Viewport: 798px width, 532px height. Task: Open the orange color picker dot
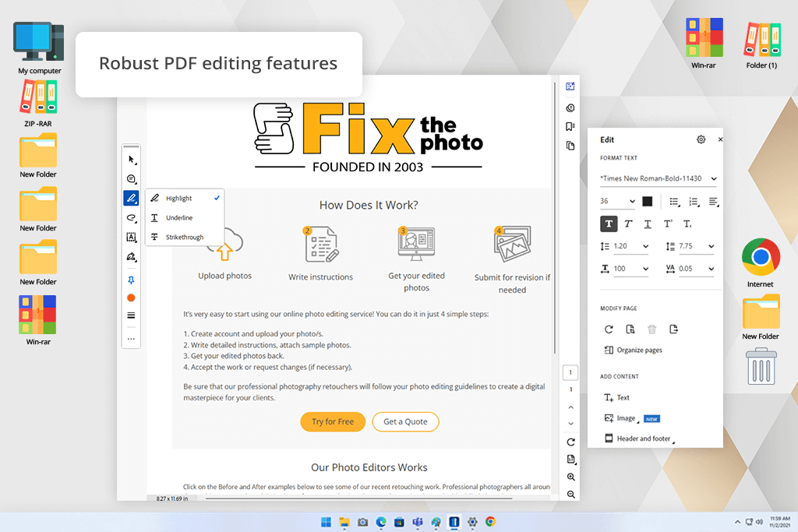click(131, 298)
